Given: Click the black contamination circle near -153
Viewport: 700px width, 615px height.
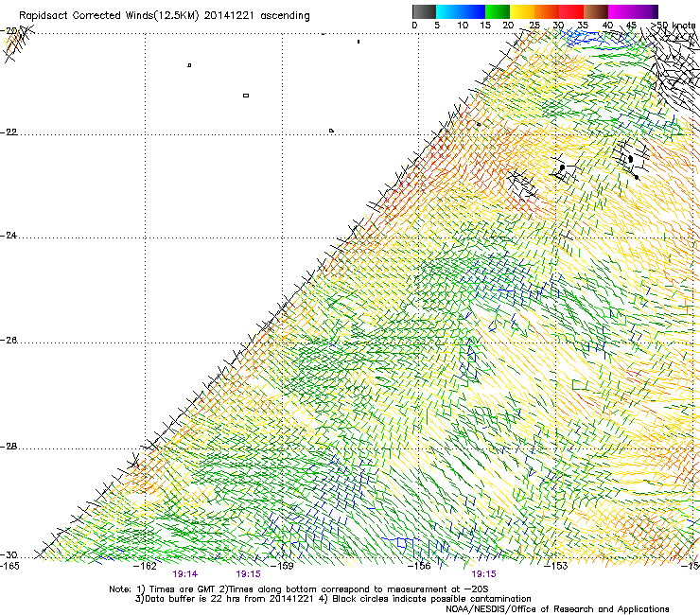Looking at the screenshot, I should [562, 167].
